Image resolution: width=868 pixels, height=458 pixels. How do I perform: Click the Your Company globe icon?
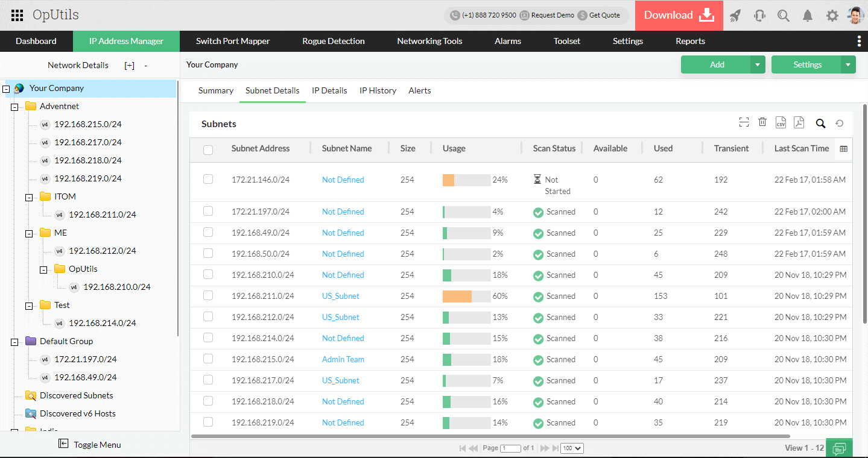[x=19, y=88]
